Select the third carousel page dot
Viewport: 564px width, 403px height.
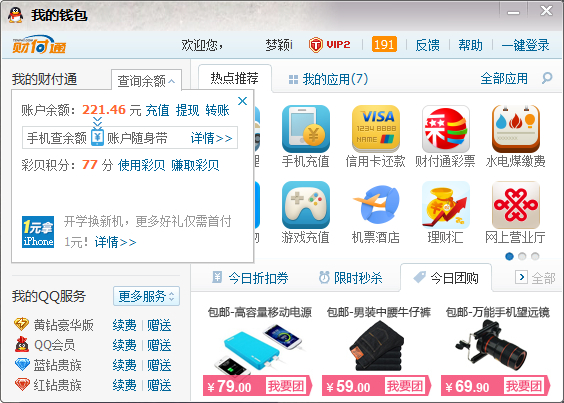[x=535, y=256]
